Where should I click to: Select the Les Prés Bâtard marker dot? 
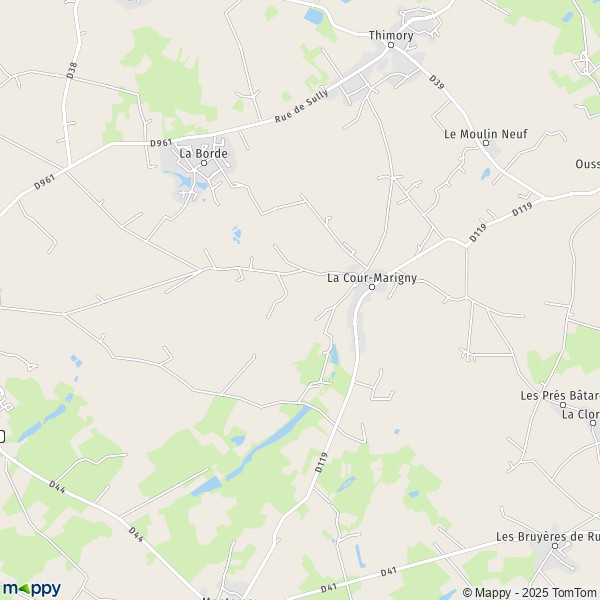click(562, 405)
